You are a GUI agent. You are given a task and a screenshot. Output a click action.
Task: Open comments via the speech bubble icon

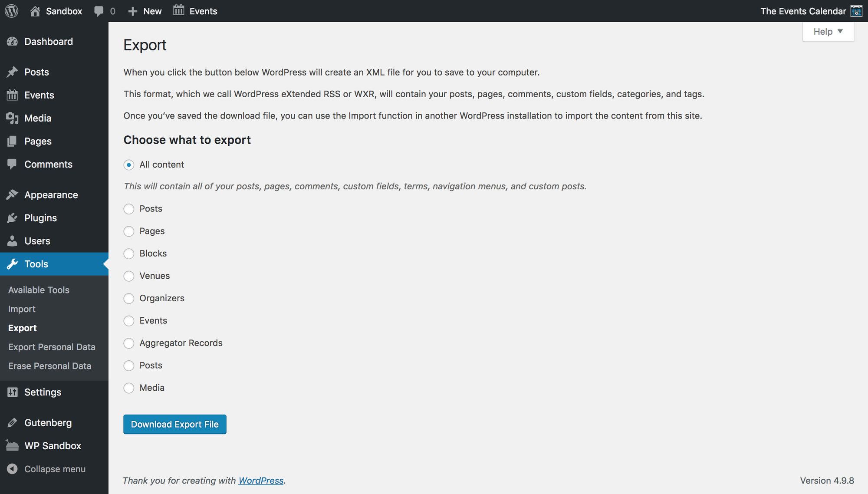[99, 11]
